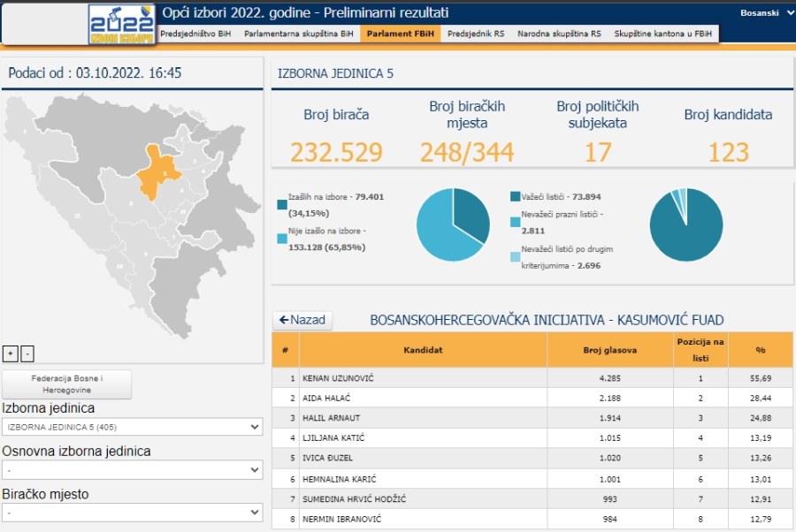This screenshot has height=532, width=796.
Task: Click the Važeći listići legend color swatch
Action: click(x=515, y=197)
